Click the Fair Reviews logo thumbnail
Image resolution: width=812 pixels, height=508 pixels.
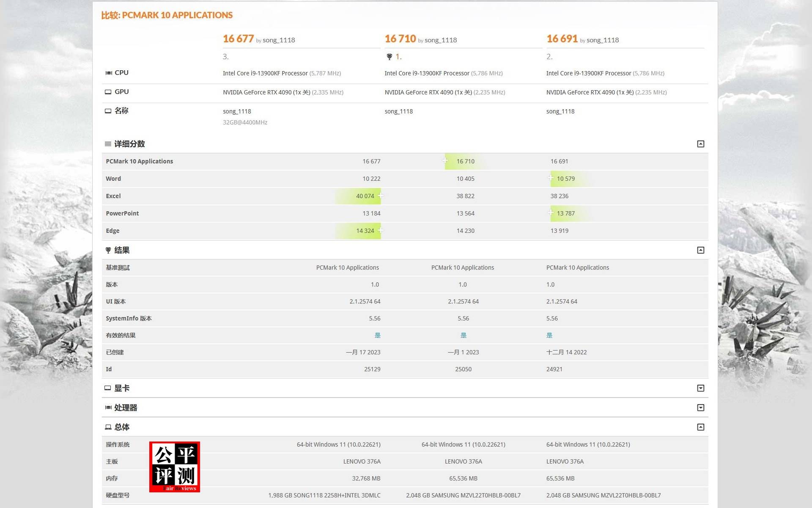tap(175, 467)
